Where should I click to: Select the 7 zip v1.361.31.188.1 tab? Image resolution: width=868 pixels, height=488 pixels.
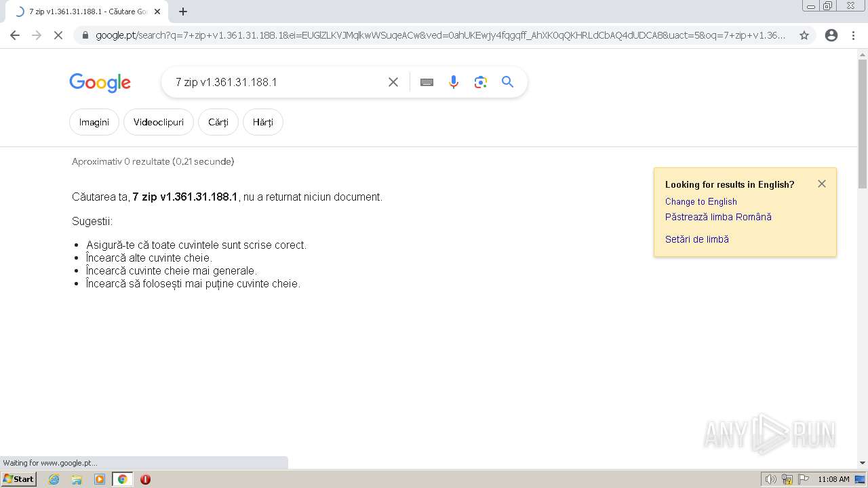coord(87,12)
